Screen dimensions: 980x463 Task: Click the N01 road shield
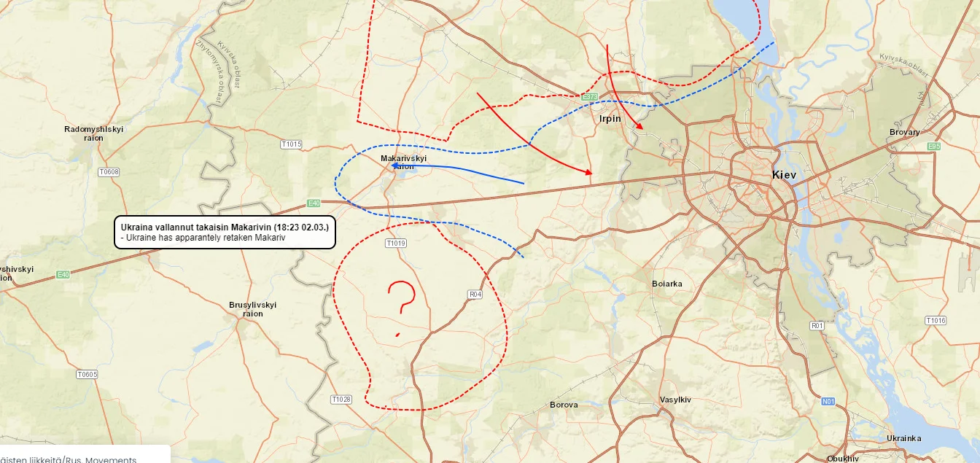point(828,401)
